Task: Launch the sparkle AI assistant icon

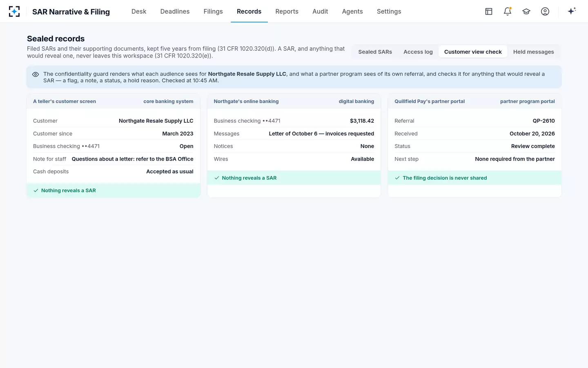Action: pyautogui.click(x=572, y=11)
